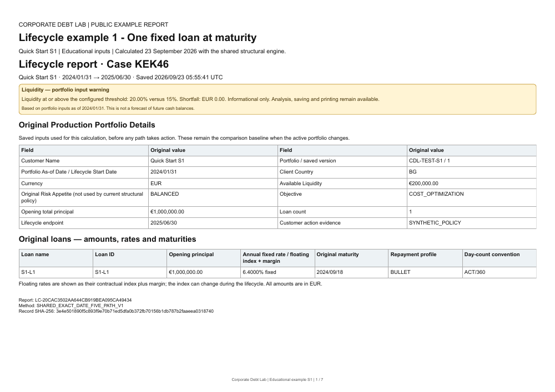Click the 'Original loans — amounts, rates and maturities' heading

(107, 240)
